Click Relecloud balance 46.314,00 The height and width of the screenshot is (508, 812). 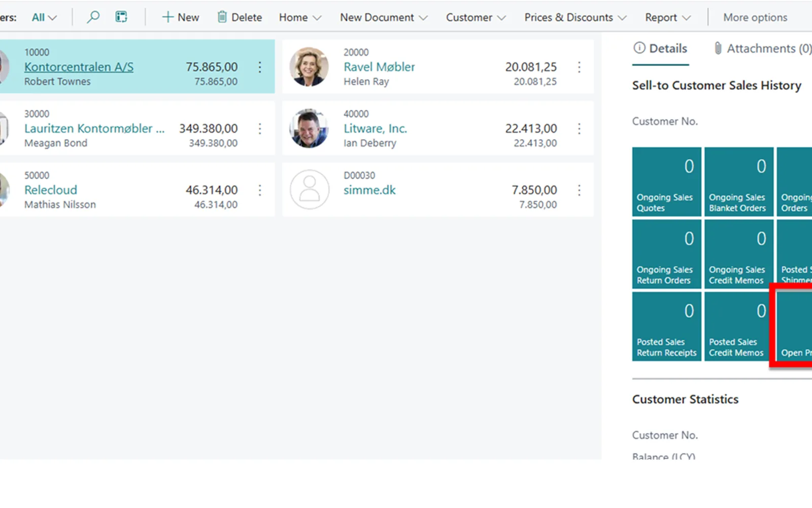(x=212, y=190)
